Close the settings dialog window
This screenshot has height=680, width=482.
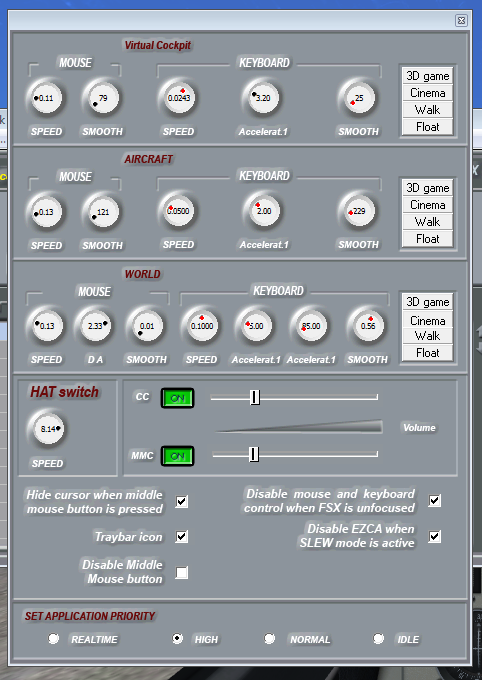461,20
